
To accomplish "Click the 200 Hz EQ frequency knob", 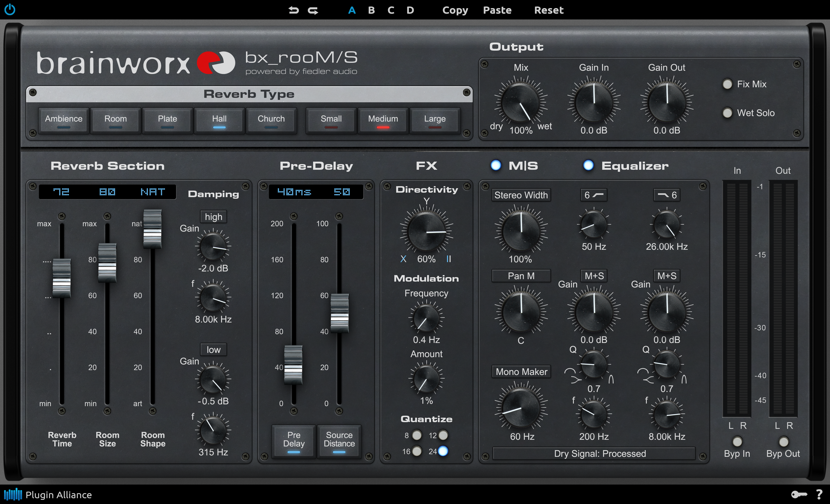I will (x=594, y=414).
